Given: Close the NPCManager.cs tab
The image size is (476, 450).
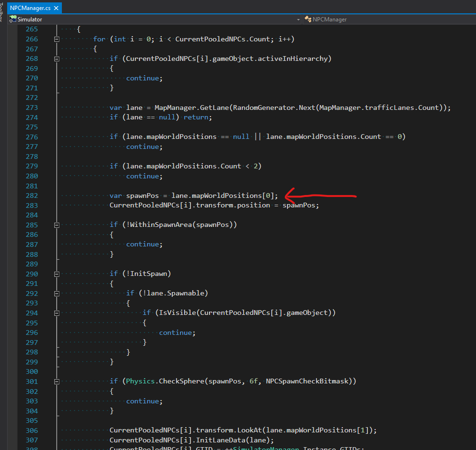Looking at the screenshot, I should point(56,8).
